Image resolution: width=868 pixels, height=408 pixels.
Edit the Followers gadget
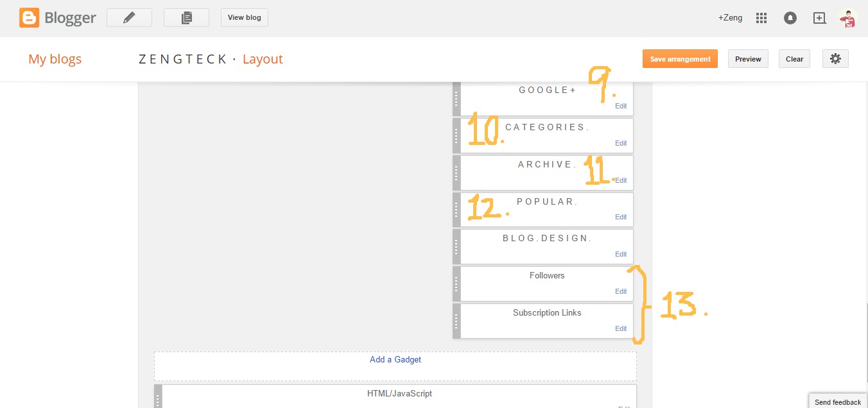click(621, 291)
